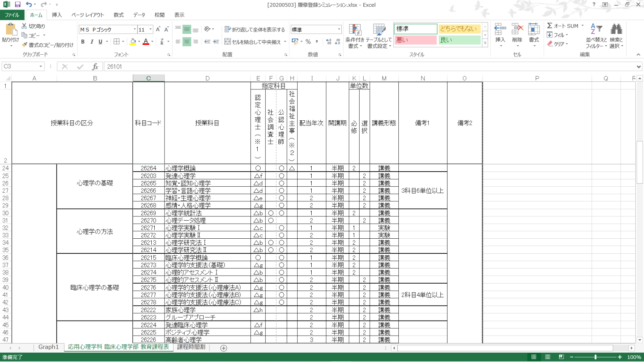This screenshot has height=362, width=644.
Task: Click the format painter brush icon
Action: [x=25, y=45]
